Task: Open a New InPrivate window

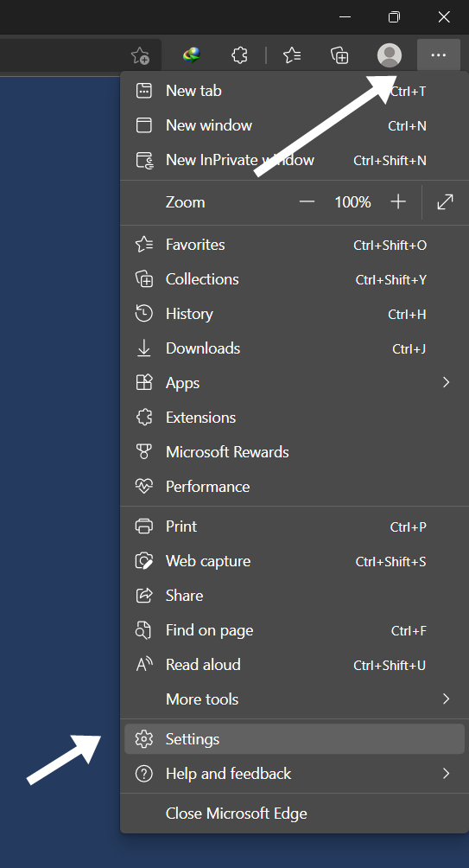Action: point(295,160)
